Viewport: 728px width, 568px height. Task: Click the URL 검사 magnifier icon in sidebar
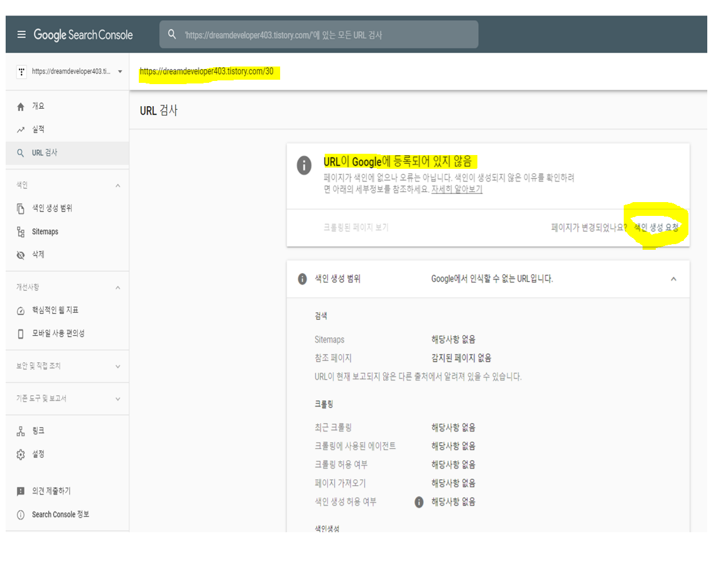[21, 153]
